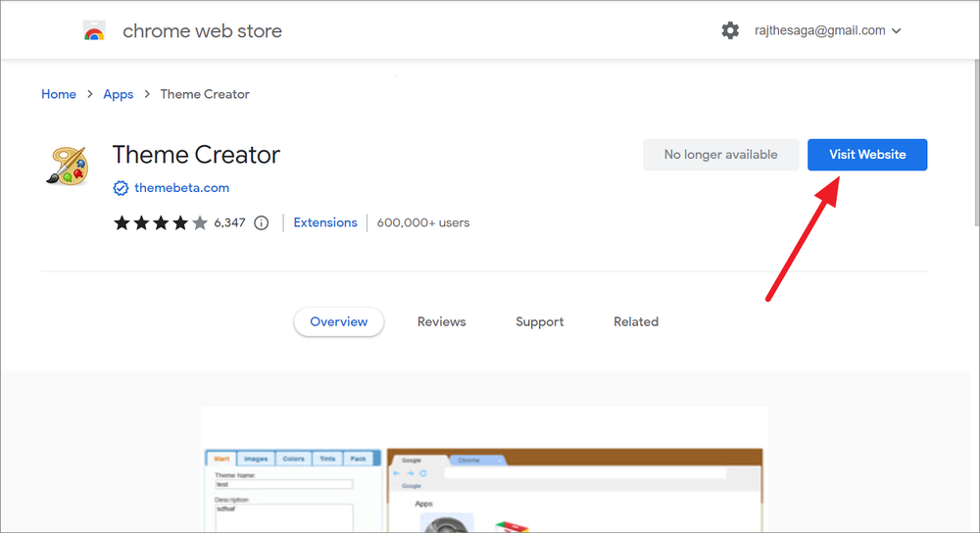Go to the Home breadcrumb link

[x=59, y=94]
